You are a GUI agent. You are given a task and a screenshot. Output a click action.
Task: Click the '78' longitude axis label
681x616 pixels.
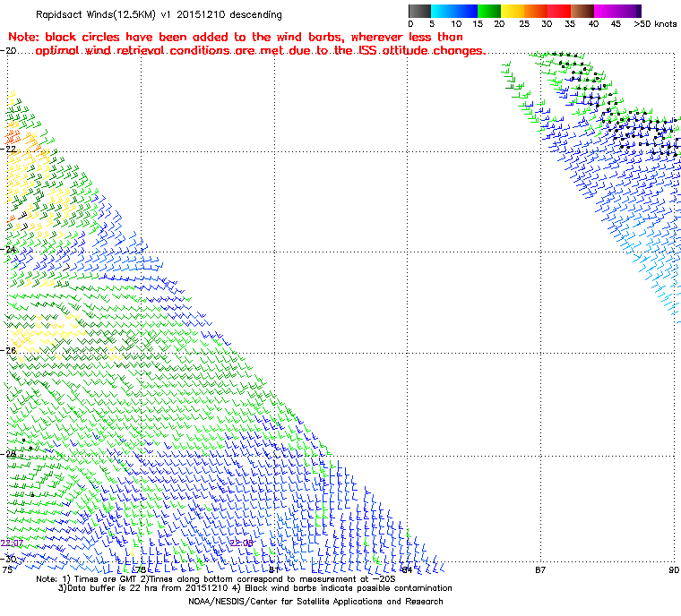(141, 569)
